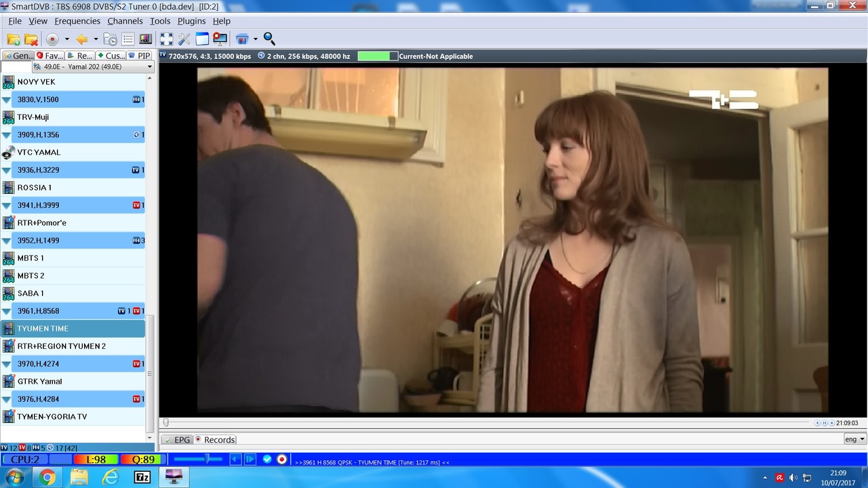This screenshot has width=868, height=488.
Task: Click the blue snapshot folder icon
Action: pos(242,39)
